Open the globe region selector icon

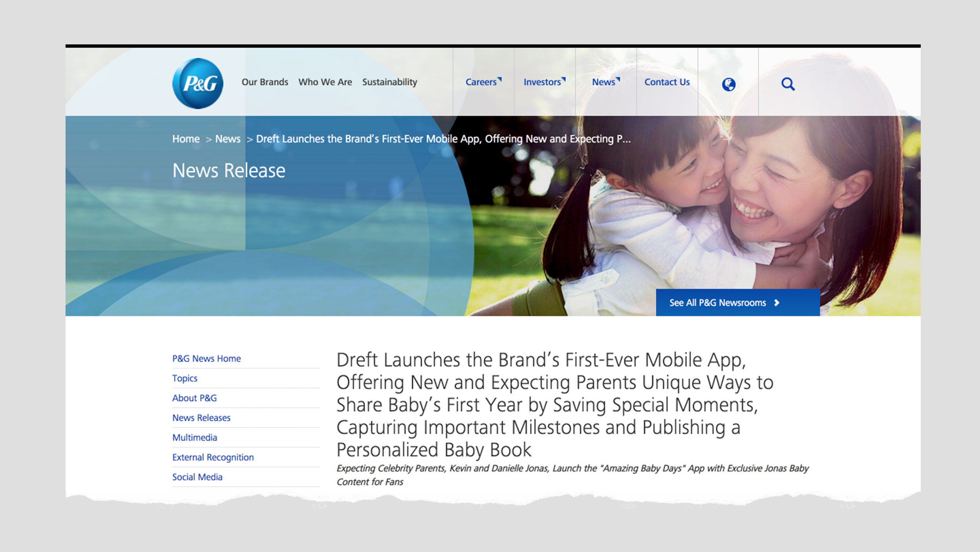[729, 84]
